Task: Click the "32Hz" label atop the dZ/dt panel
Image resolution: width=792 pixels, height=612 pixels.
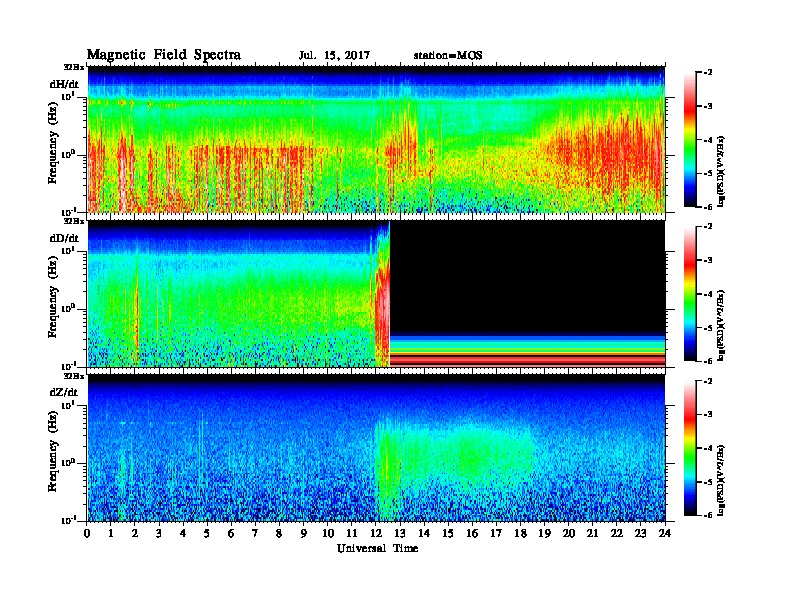Action: coord(74,376)
